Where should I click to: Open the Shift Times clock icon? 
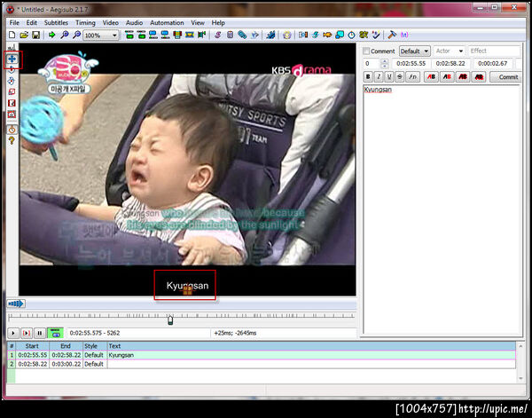pos(351,35)
